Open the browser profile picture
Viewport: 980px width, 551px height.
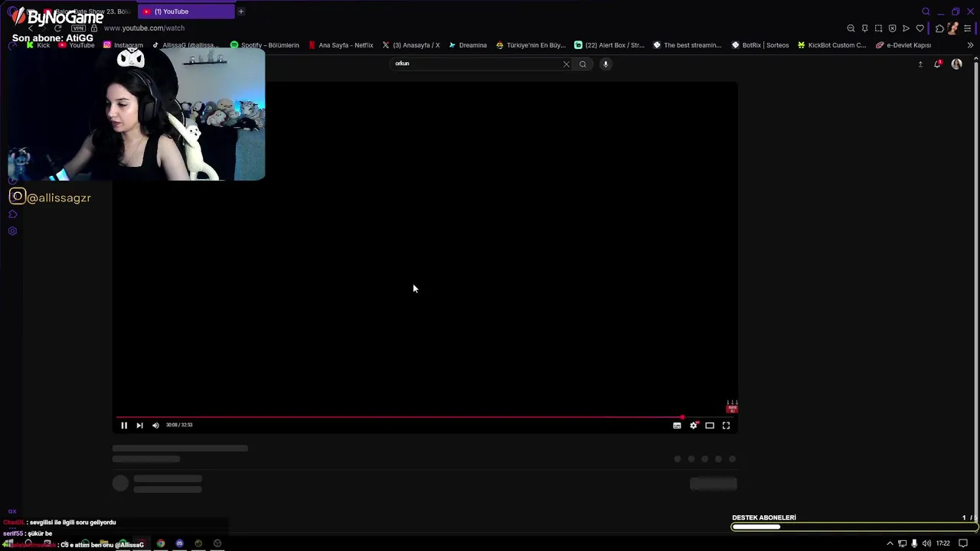(953, 28)
